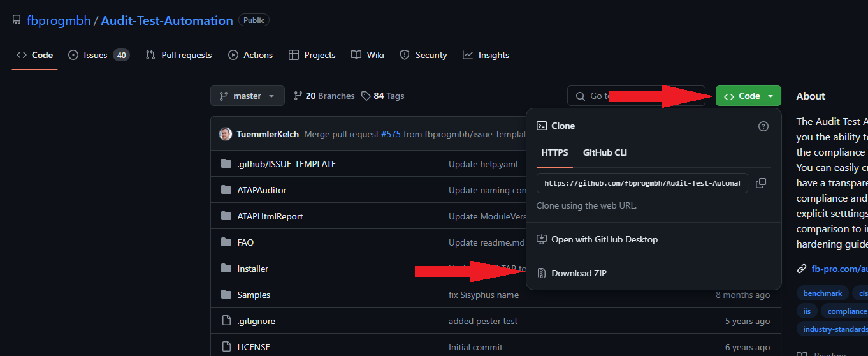868x356 pixels.
Task: Open 'fix Sisyphus name' commit message
Action: click(x=484, y=295)
